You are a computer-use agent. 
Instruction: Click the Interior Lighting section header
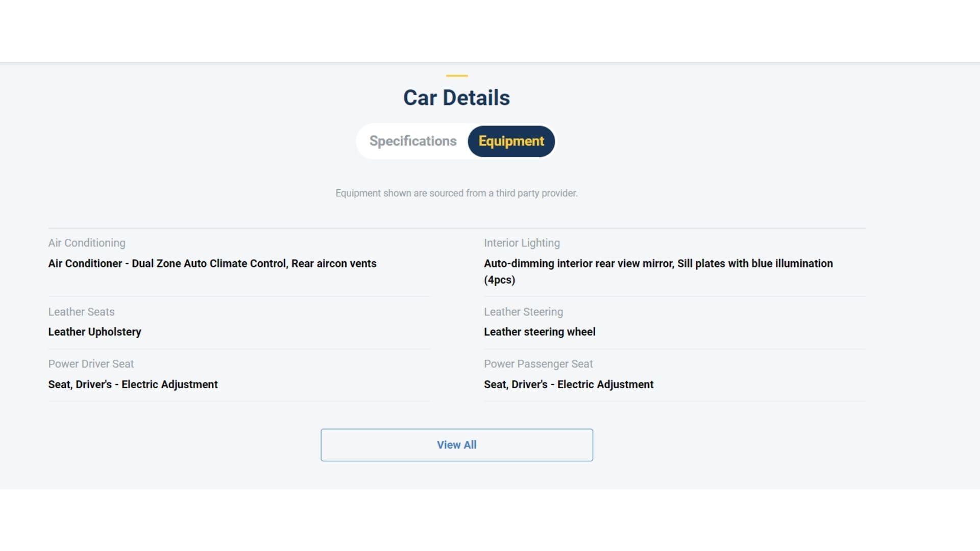tap(522, 243)
